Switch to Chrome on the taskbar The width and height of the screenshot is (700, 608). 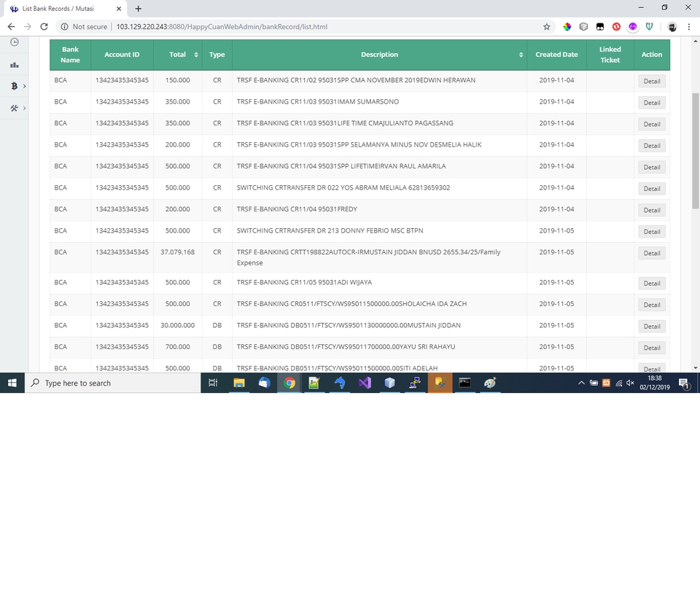tap(289, 383)
